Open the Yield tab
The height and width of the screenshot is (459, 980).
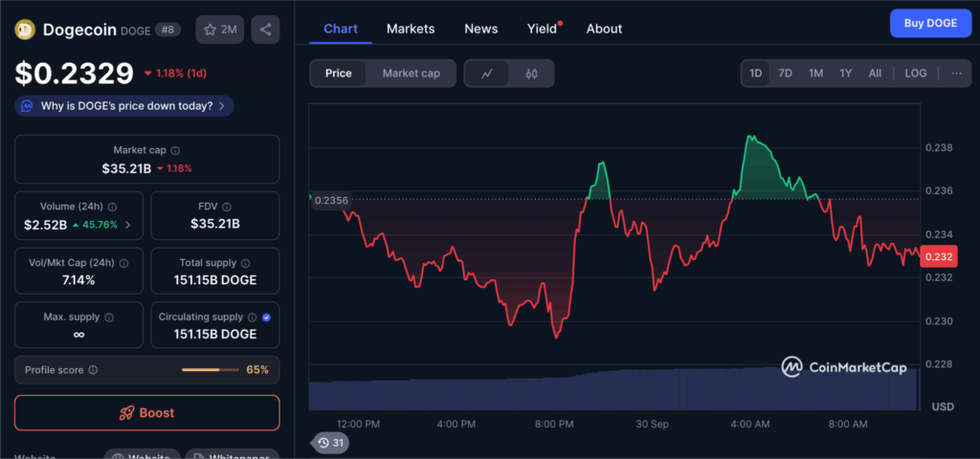542,29
